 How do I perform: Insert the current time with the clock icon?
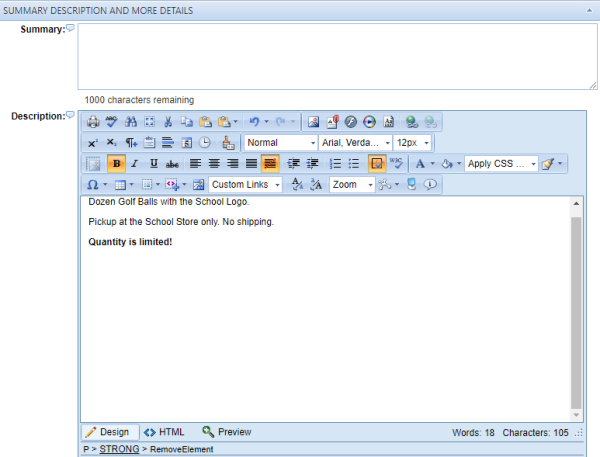pos(205,143)
